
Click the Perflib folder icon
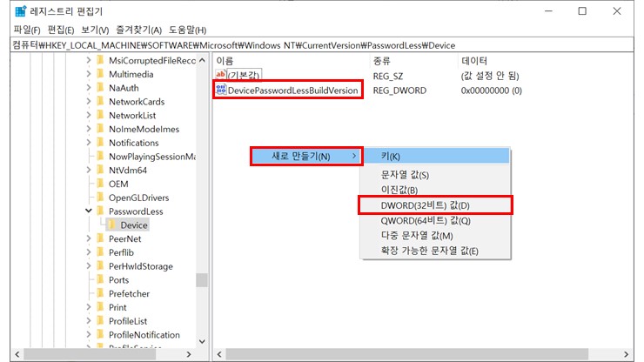click(x=100, y=252)
